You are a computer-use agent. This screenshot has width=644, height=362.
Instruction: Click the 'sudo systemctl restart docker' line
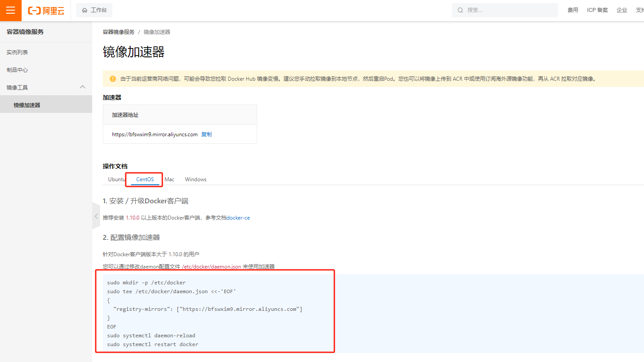[x=153, y=344]
